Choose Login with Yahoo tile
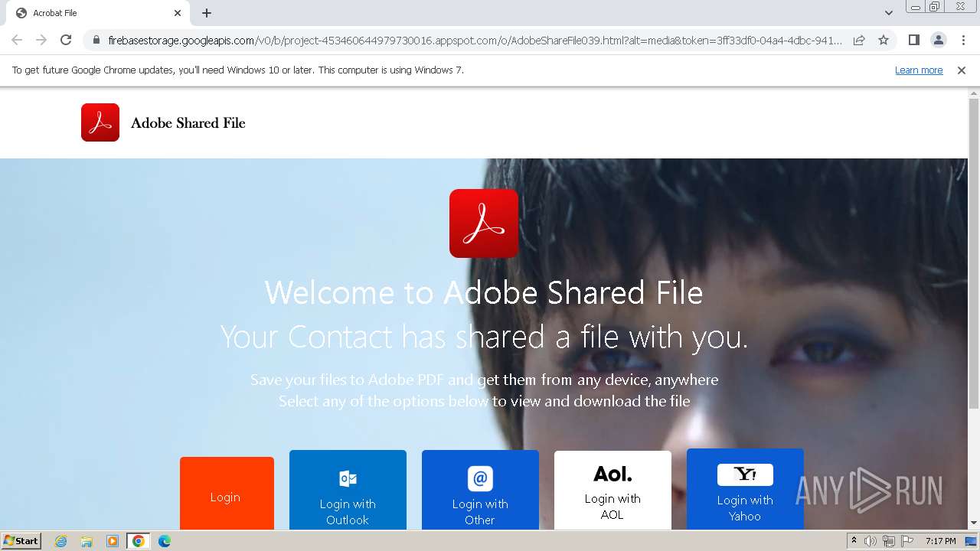 745,489
